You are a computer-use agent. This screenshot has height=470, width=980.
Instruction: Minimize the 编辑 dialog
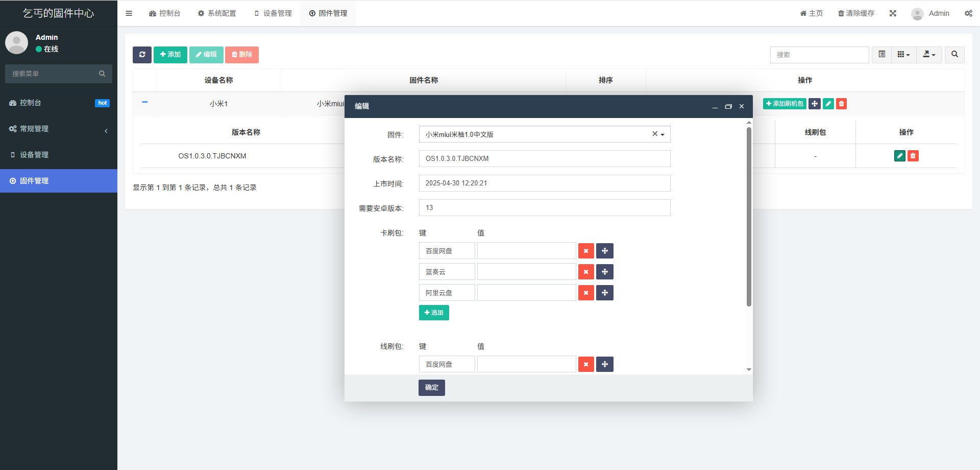point(715,106)
